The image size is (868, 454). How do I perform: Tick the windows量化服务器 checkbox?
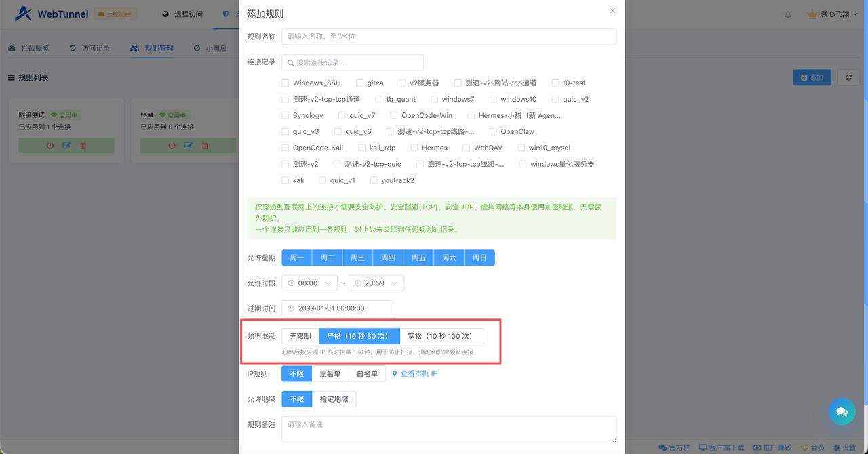[x=523, y=164]
